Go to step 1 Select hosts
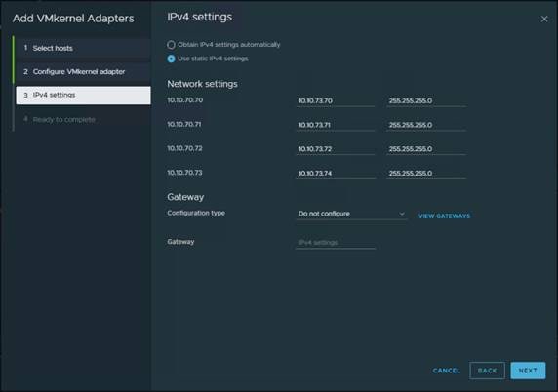558x392 pixels. [x=83, y=48]
